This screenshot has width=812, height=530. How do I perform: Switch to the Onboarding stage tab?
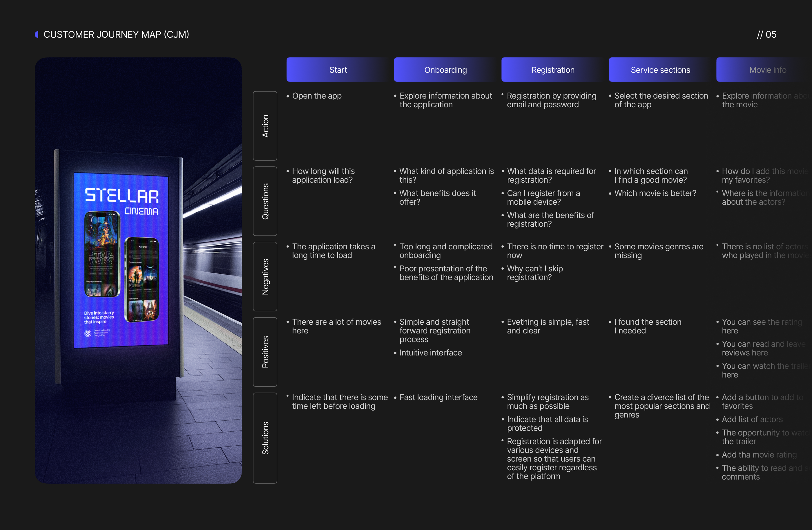pos(445,70)
